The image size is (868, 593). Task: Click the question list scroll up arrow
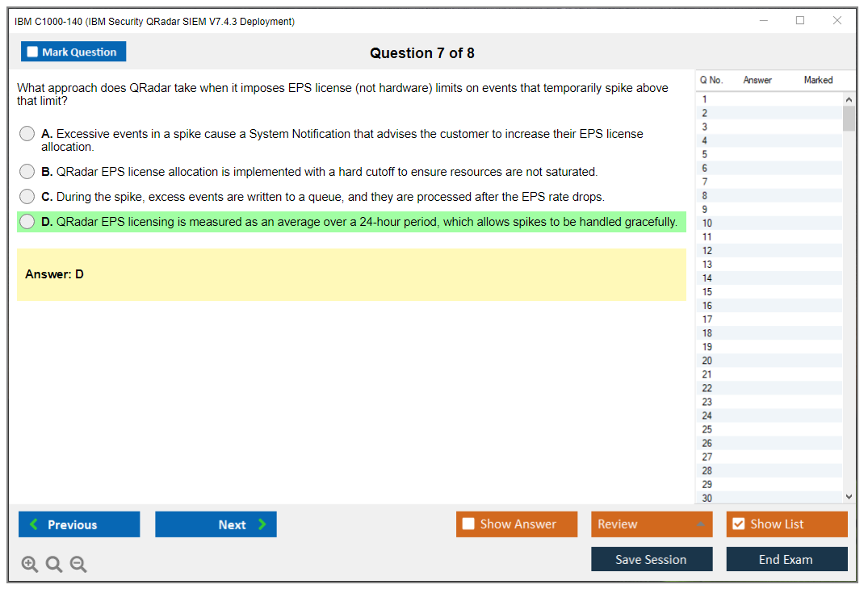coord(848,99)
